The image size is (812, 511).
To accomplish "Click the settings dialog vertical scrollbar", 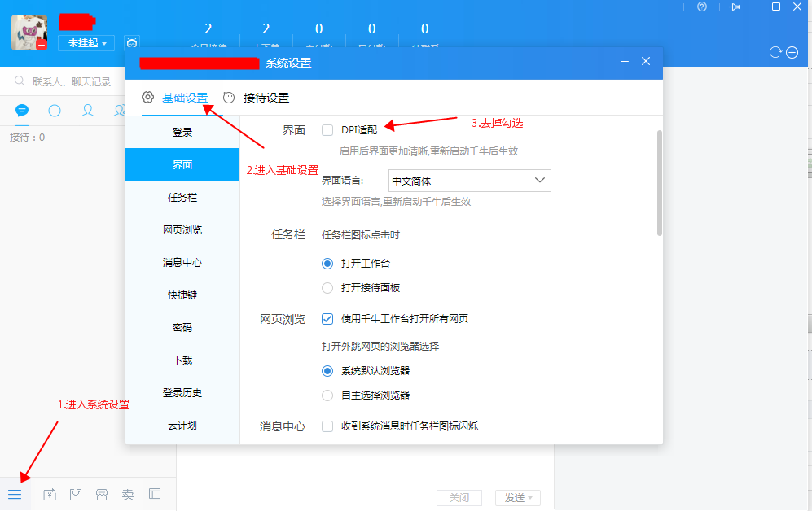I will (x=659, y=183).
